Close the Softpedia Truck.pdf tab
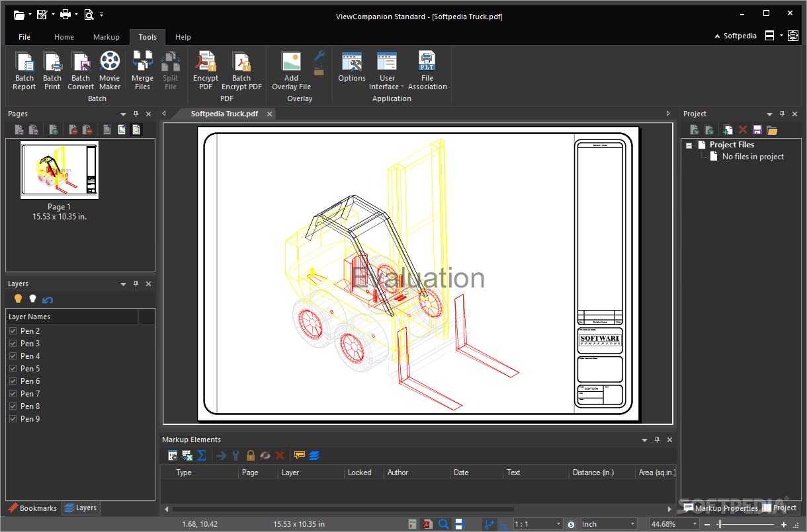Screen dimensions: 807x532 coord(269,114)
